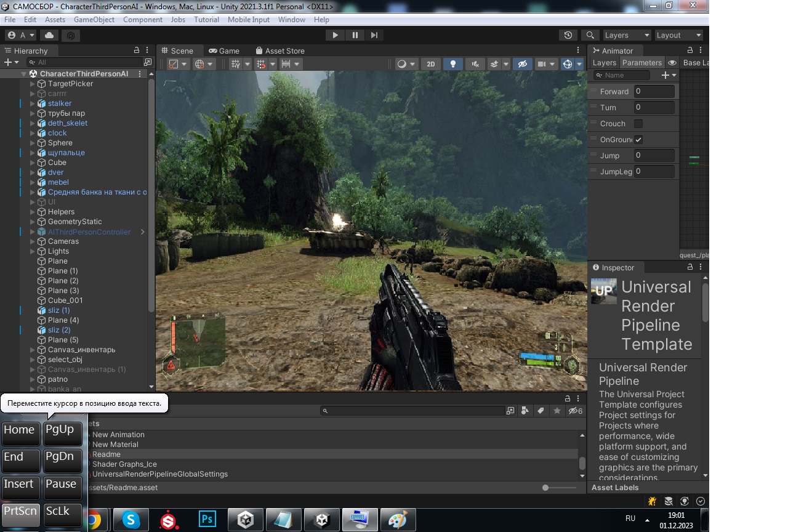Open the Assets menu

55,20
